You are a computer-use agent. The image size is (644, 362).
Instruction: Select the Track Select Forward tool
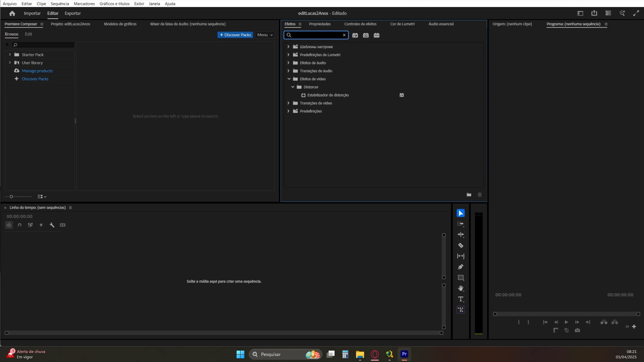point(460,224)
